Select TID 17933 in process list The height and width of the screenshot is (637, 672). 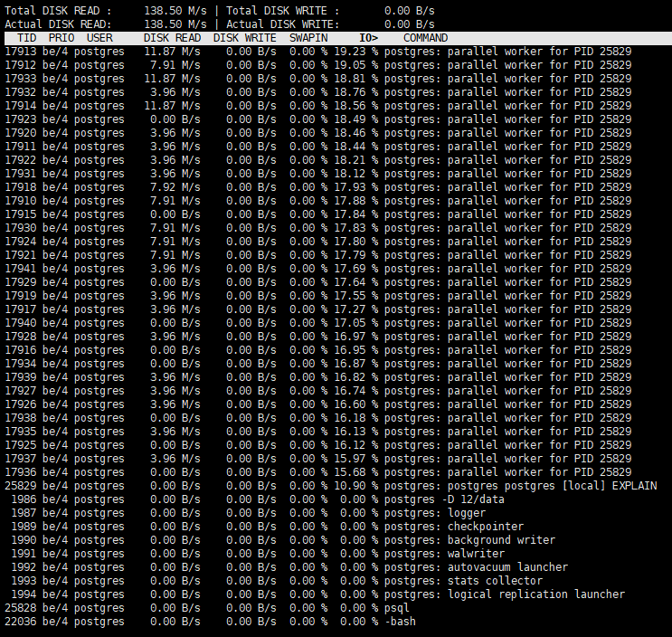(x=21, y=79)
